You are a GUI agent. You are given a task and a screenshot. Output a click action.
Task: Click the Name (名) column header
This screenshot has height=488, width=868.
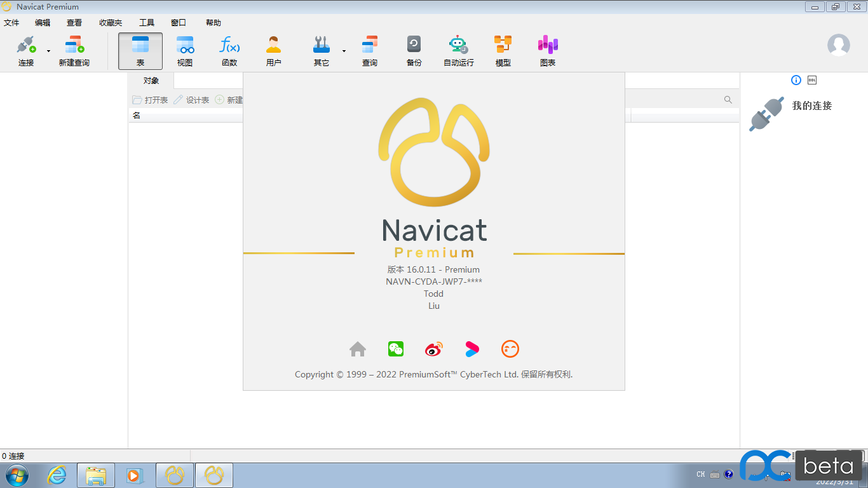click(137, 115)
